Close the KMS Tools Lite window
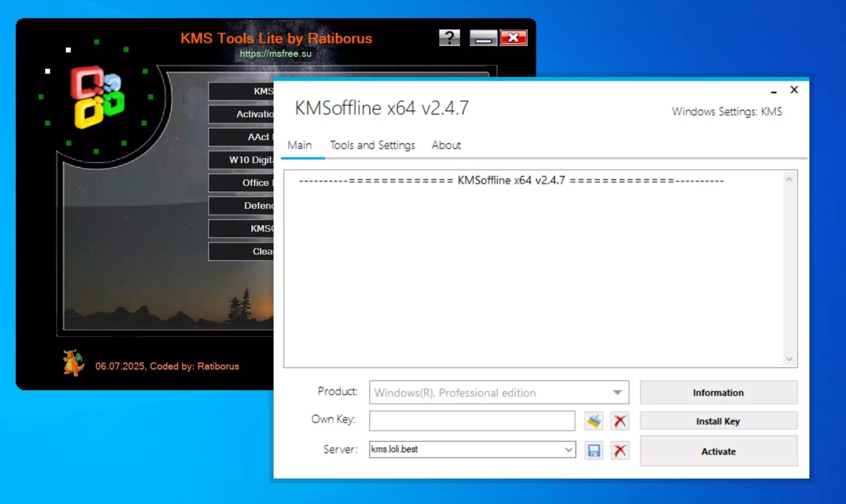 tap(513, 38)
